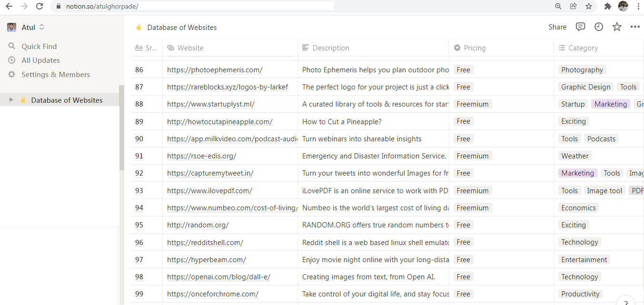This screenshot has height=305, width=644.
Task: Click the Share button
Action: click(x=557, y=27)
